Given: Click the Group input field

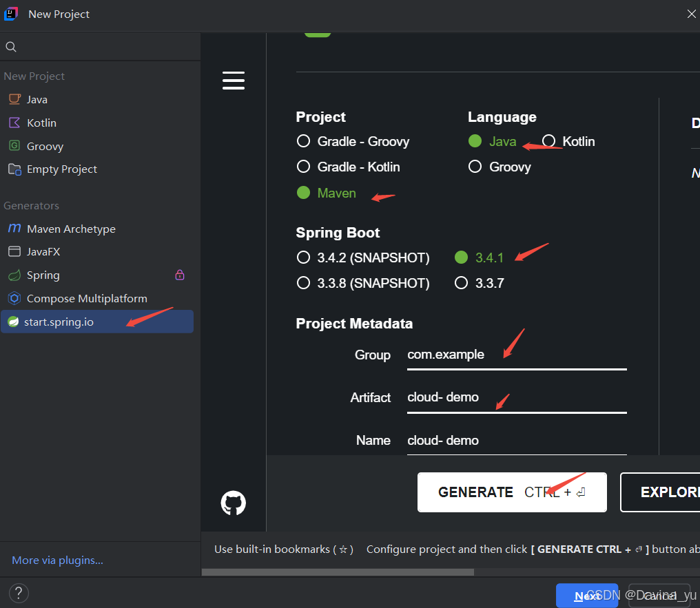Looking at the screenshot, I should click(x=517, y=355).
